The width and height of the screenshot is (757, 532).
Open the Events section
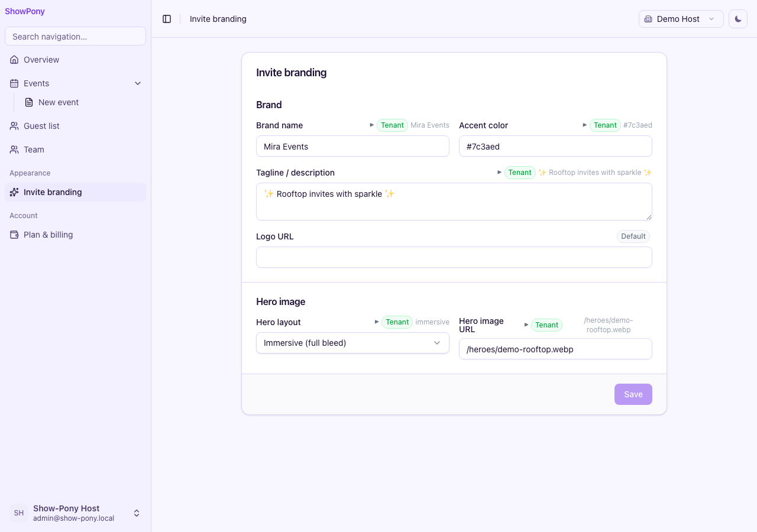coord(75,83)
